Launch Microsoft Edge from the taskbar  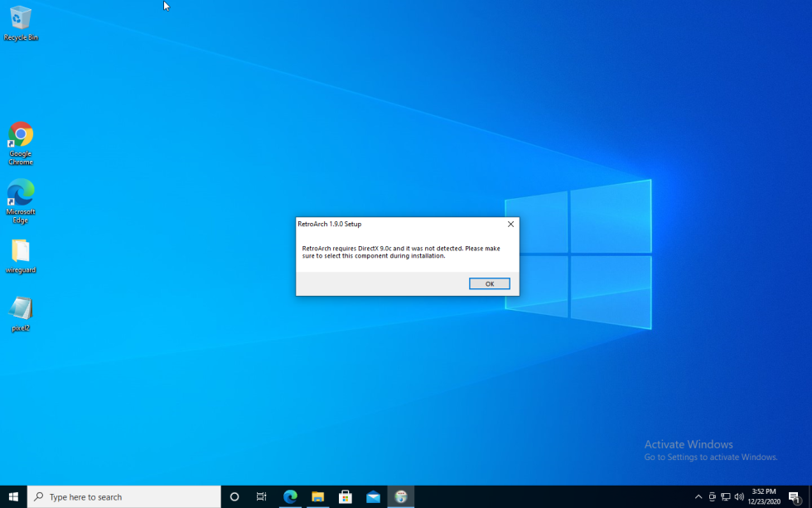click(x=290, y=496)
